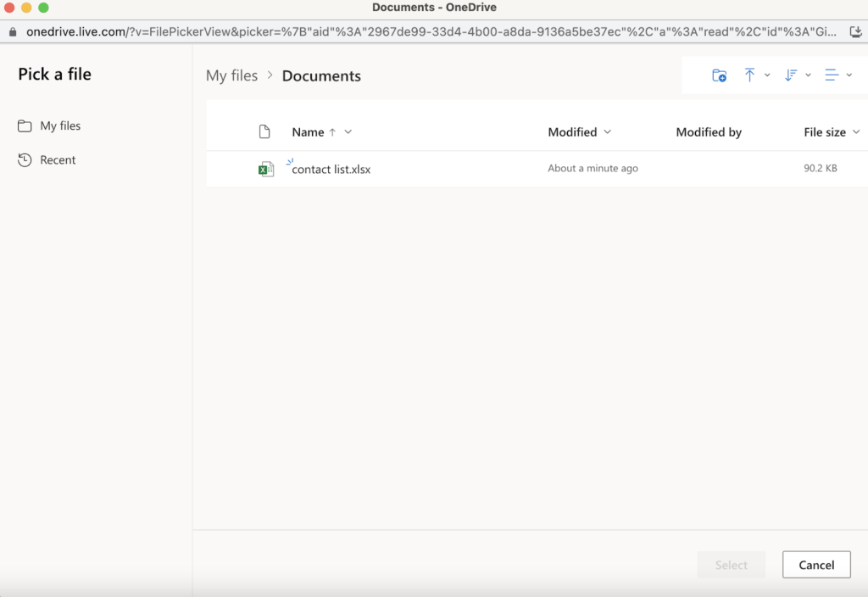Click the My files folder icon
Screen dimensions: 868x597
click(x=25, y=126)
